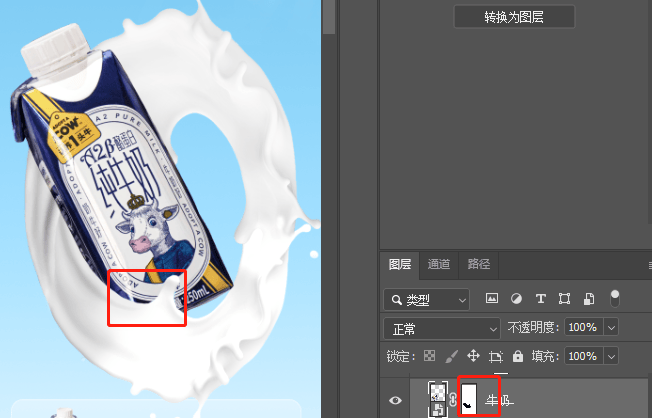Open the 填充 slider dropdown arrow
Image resolution: width=652 pixels, height=418 pixels.
click(611, 356)
